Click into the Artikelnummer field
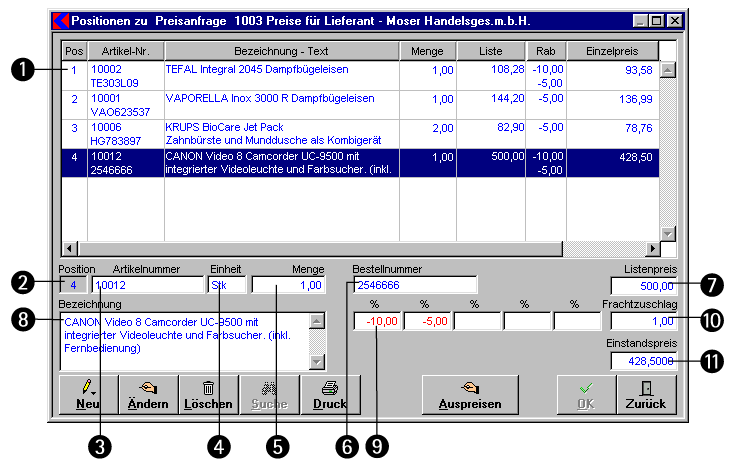The image size is (737, 472). (146, 286)
